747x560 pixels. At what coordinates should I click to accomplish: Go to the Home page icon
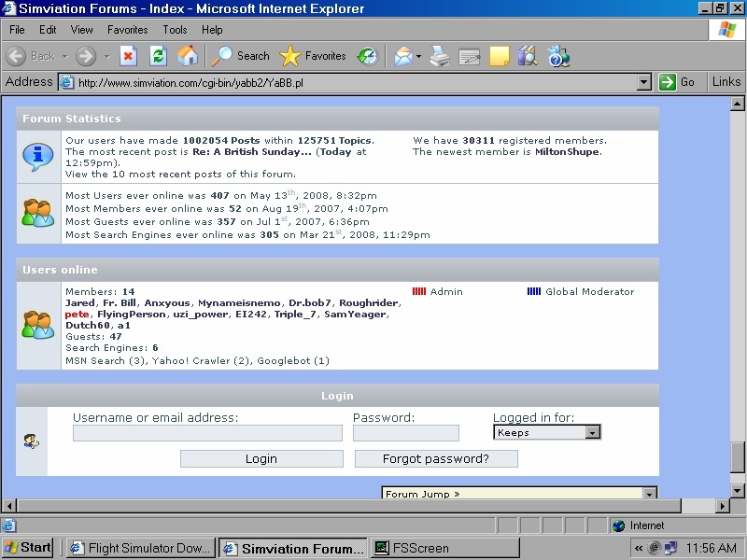click(188, 56)
